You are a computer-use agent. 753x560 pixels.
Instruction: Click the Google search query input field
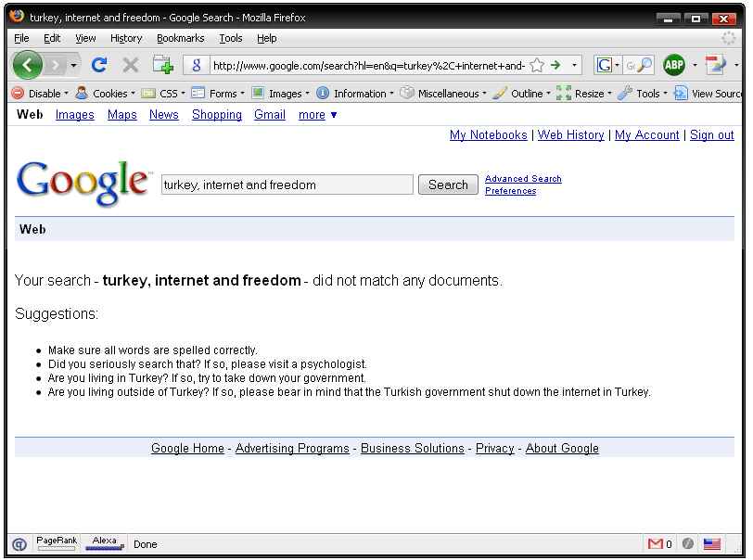[287, 185]
